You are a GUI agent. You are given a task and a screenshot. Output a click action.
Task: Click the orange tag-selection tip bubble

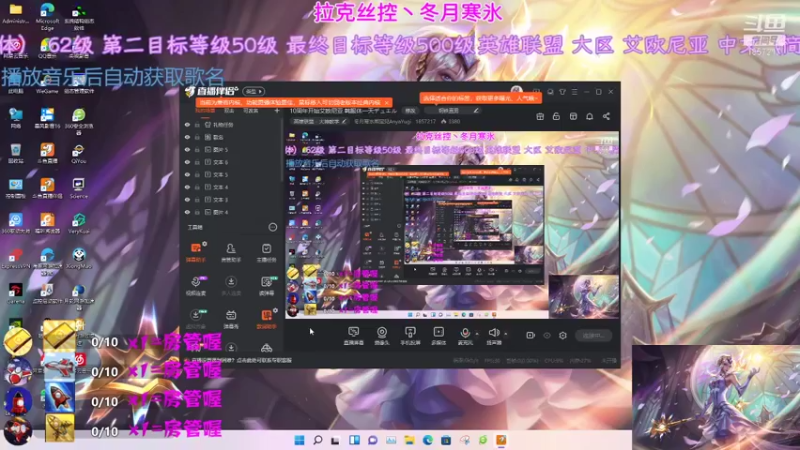(x=480, y=98)
